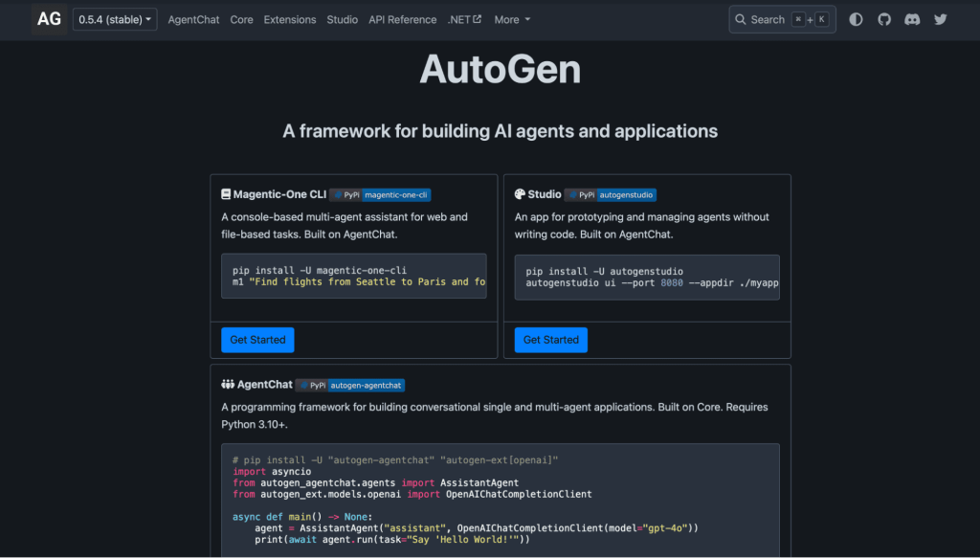
Task: Click Get Started under Magentic-One CLI
Action: pyautogui.click(x=257, y=340)
